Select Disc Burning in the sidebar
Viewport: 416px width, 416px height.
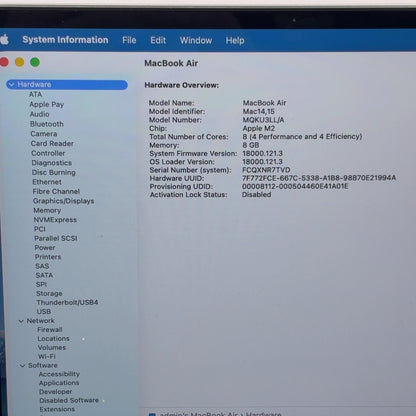pyautogui.click(x=54, y=173)
